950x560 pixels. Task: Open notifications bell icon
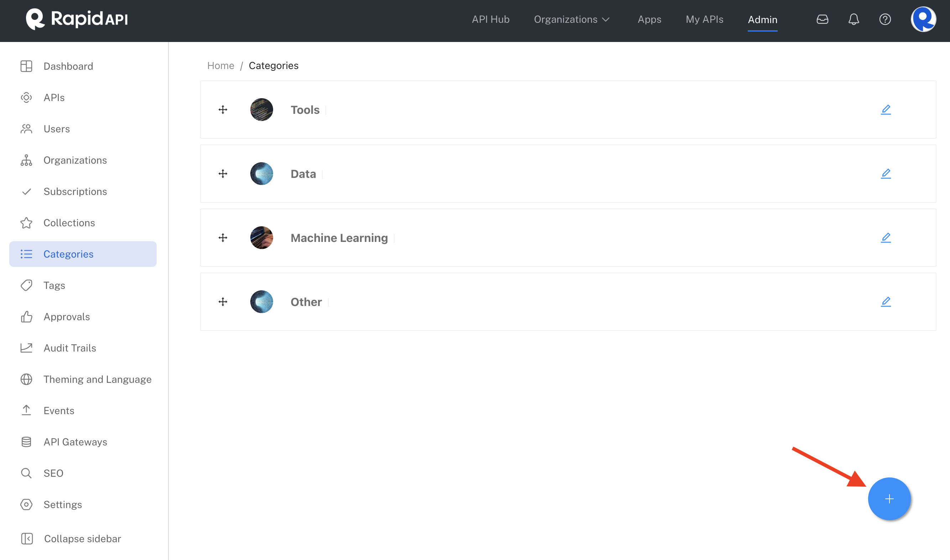pos(854,19)
